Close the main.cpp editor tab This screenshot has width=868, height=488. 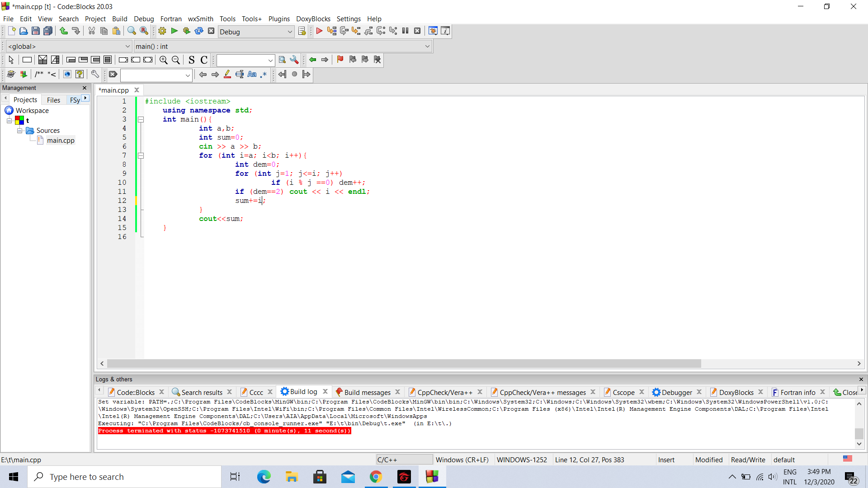click(x=137, y=90)
